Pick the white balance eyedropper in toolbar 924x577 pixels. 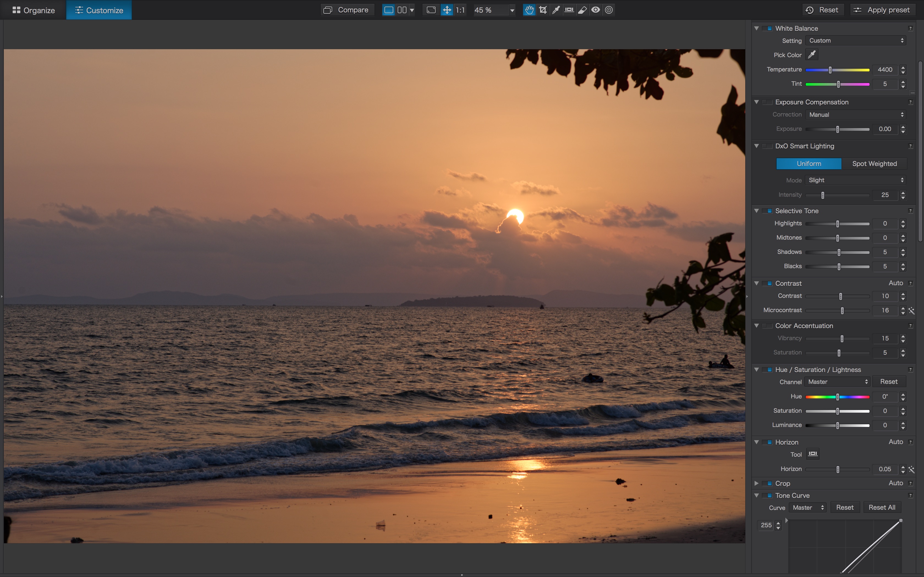(556, 10)
